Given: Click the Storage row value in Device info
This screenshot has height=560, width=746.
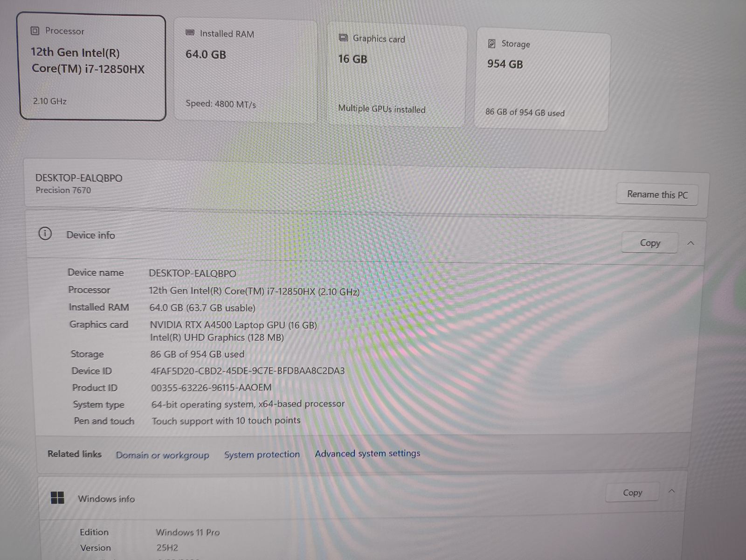Looking at the screenshot, I should [197, 354].
